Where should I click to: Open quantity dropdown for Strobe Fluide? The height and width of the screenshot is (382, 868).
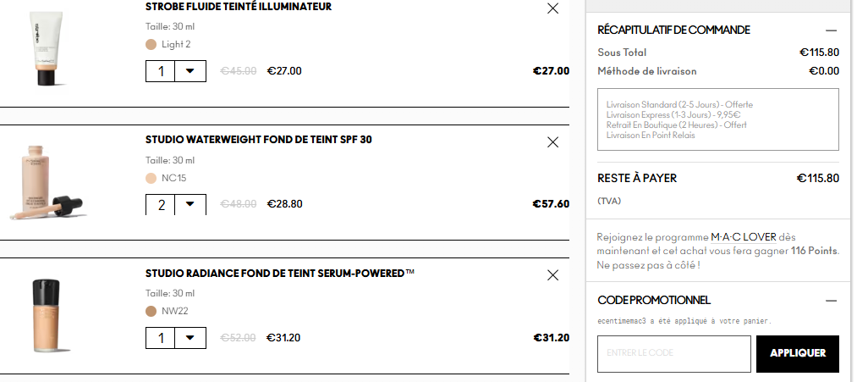point(190,71)
